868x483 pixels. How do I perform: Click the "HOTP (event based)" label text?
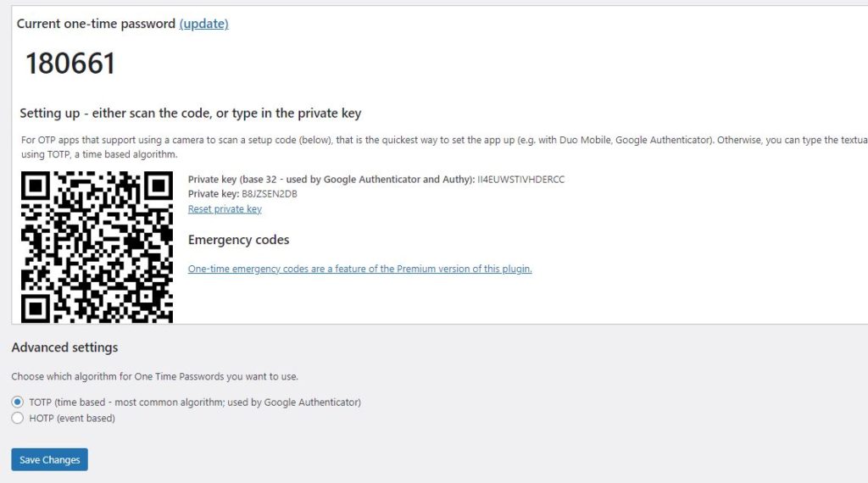tap(72, 419)
